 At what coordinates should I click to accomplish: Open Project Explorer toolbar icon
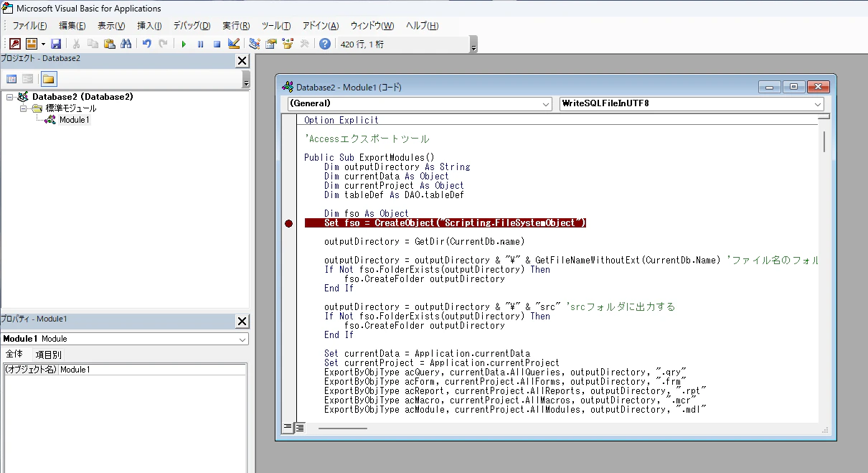(255, 44)
